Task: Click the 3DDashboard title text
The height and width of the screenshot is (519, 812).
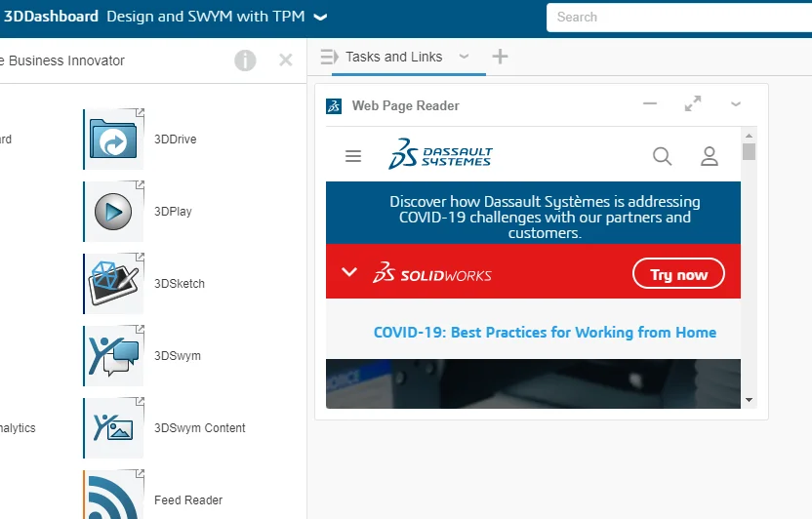Action: (51, 17)
